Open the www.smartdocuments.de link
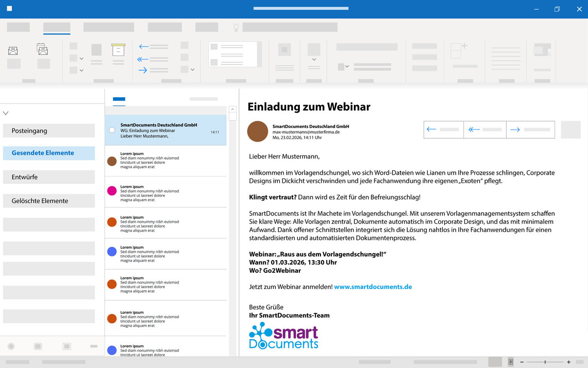The width and height of the screenshot is (588, 368). coord(372,287)
